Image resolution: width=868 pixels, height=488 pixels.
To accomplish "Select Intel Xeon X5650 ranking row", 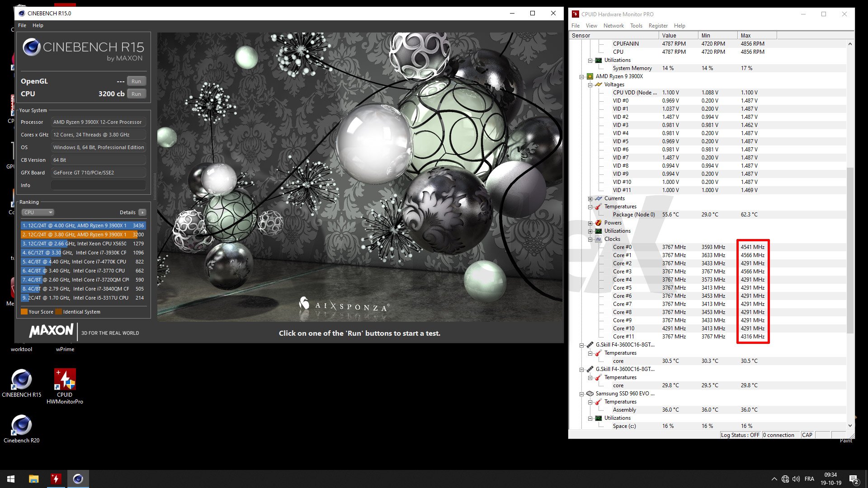I will [83, 244].
